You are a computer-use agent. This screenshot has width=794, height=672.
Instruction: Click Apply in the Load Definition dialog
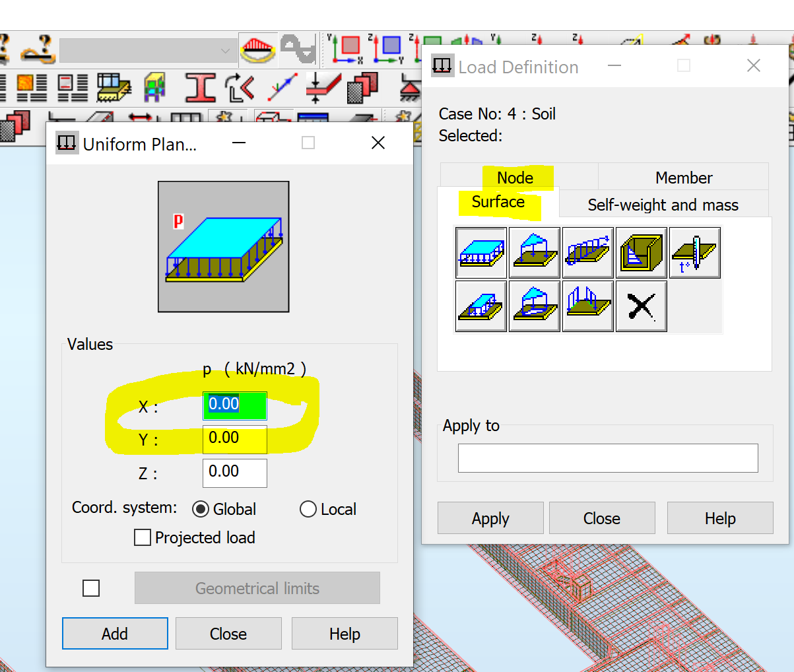click(490, 518)
